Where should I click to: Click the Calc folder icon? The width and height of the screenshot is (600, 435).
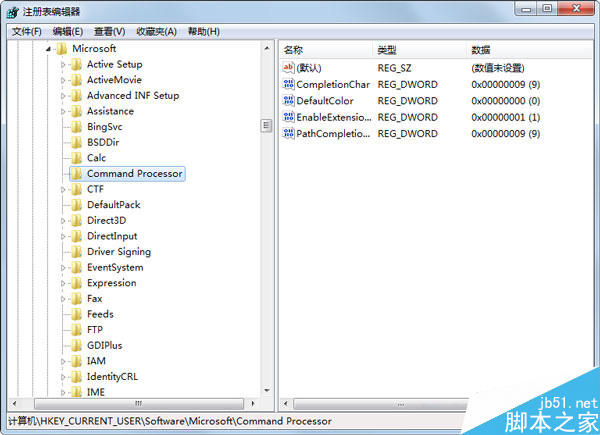(x=77, y=158)
